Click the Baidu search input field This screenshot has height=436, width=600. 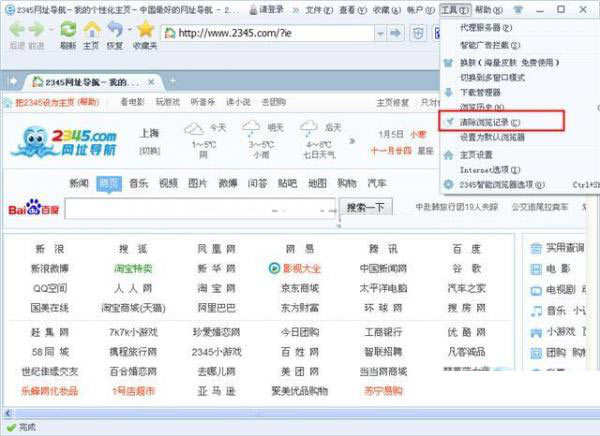coord(200,209)
